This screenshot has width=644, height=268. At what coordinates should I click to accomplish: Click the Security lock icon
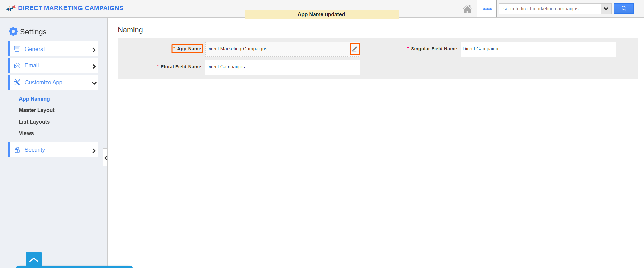tap(17, 150)
